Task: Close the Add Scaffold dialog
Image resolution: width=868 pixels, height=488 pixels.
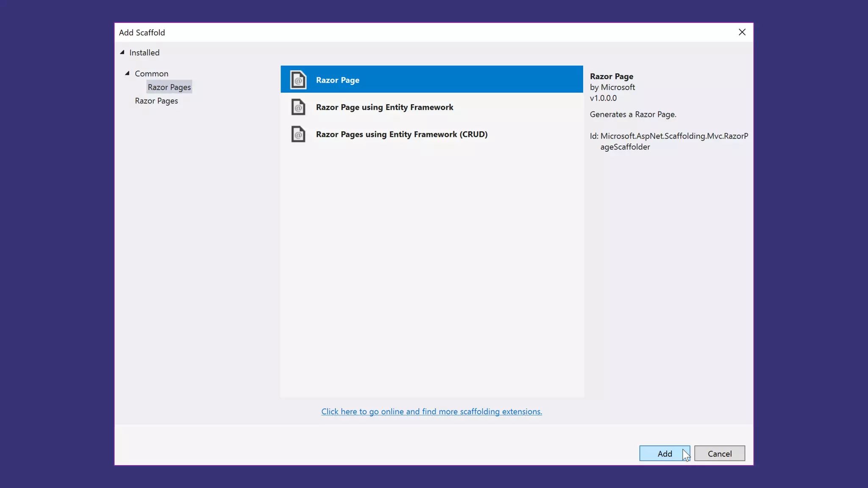Action: pyautogui.click(x=742, y=32)
